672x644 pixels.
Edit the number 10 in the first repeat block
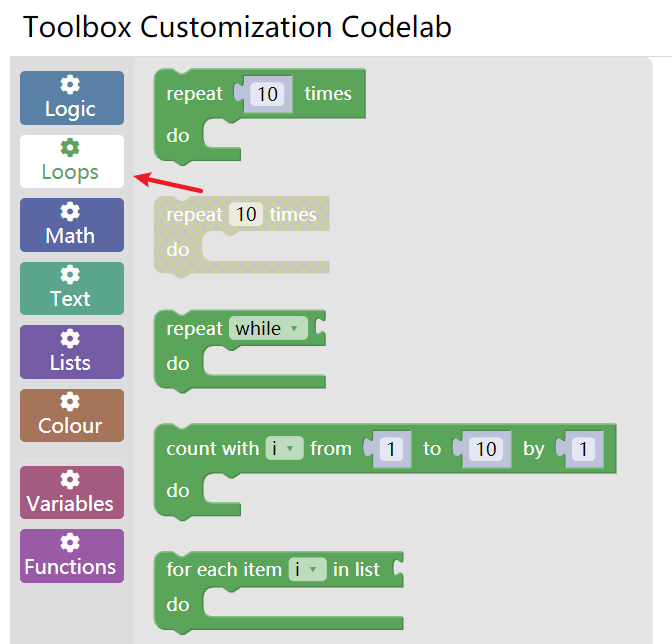tap(267, 94)
